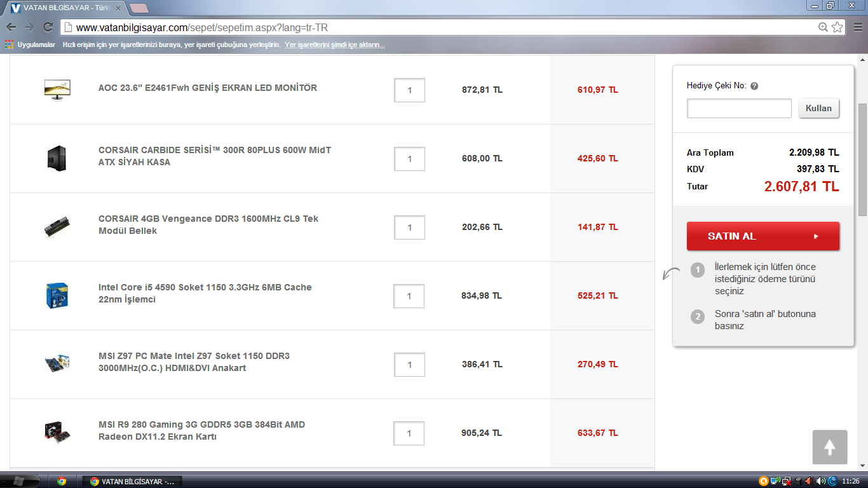Image resolution: width=868 pixels, height=488 pixels.
Task: Reload the page with refresh icon
Action: [x=48, y=27]
